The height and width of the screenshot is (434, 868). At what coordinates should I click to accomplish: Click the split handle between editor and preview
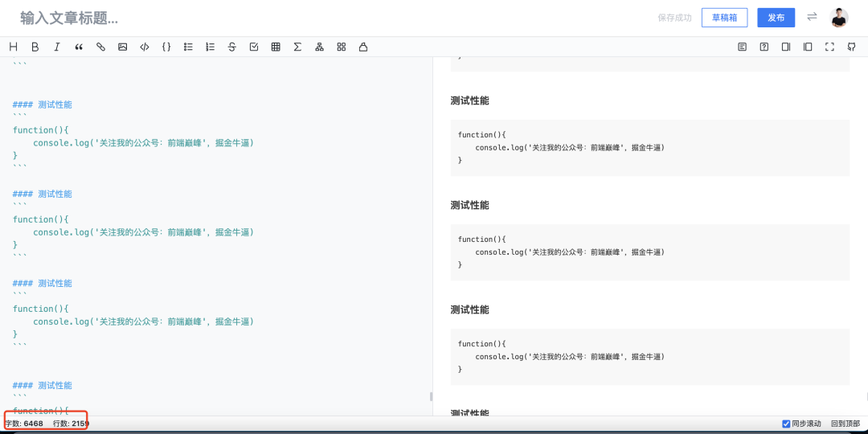[431, 396]
